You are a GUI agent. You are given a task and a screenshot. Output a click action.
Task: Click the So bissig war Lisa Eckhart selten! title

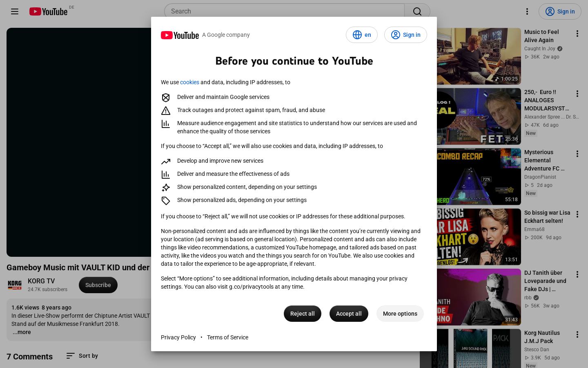pyautogui.click(x=547, y=217)
